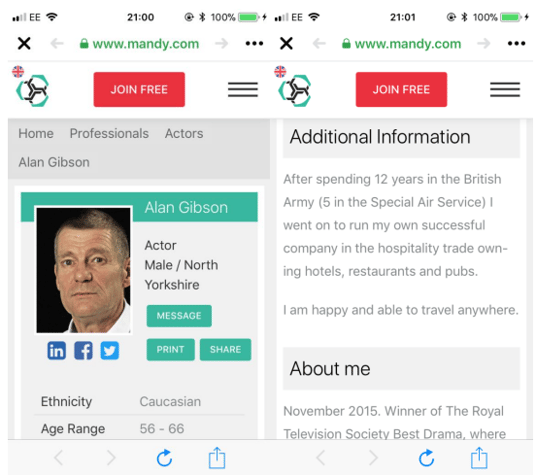Click Mandy hexagon logo on left screen
The image size is (536, 475).
(33, 90)
